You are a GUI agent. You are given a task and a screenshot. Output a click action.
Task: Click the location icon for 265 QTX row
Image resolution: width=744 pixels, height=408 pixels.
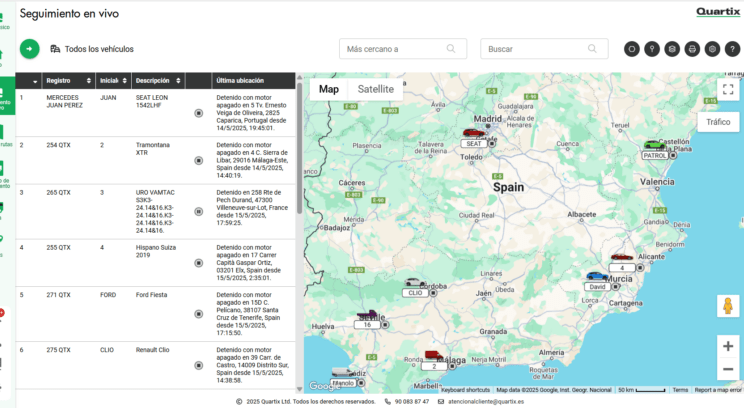199,212
